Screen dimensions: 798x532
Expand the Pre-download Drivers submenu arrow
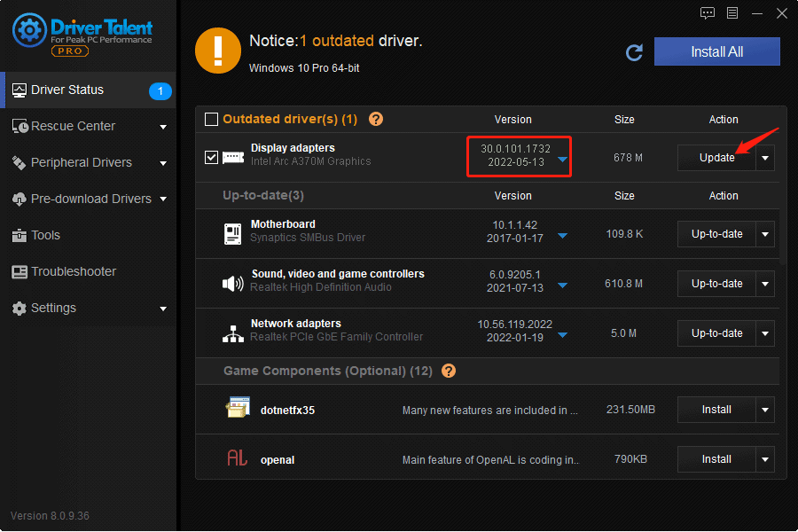[x=163, y=199]
